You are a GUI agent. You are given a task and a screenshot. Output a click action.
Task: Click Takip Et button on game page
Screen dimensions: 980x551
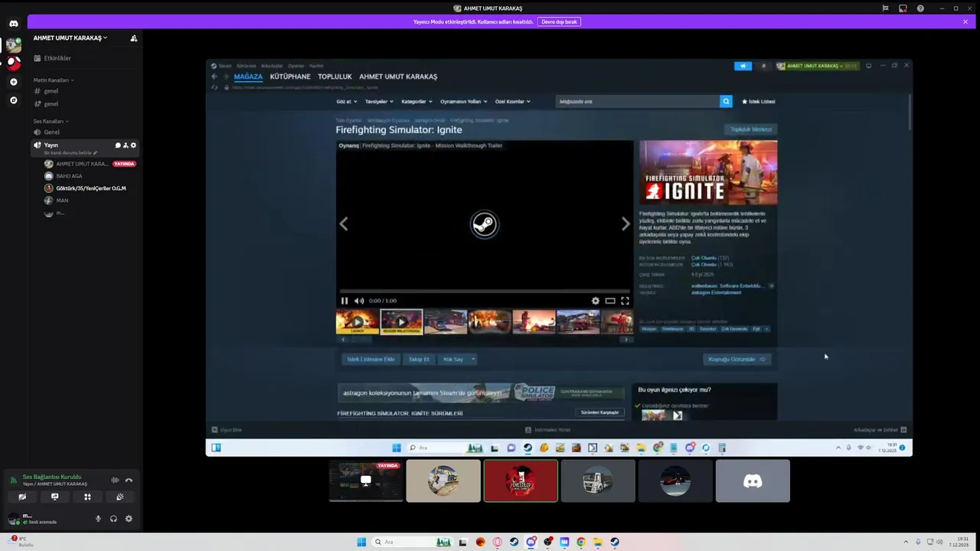[x=419, y=359]
